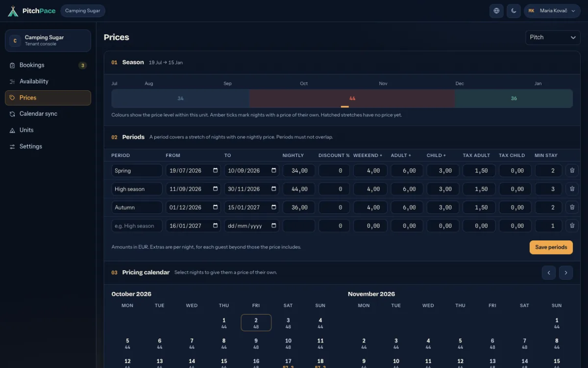The height and width of the screenshot is (368, 588).
Task: Click the PitchPace tent logo
Action: (13, 11)
